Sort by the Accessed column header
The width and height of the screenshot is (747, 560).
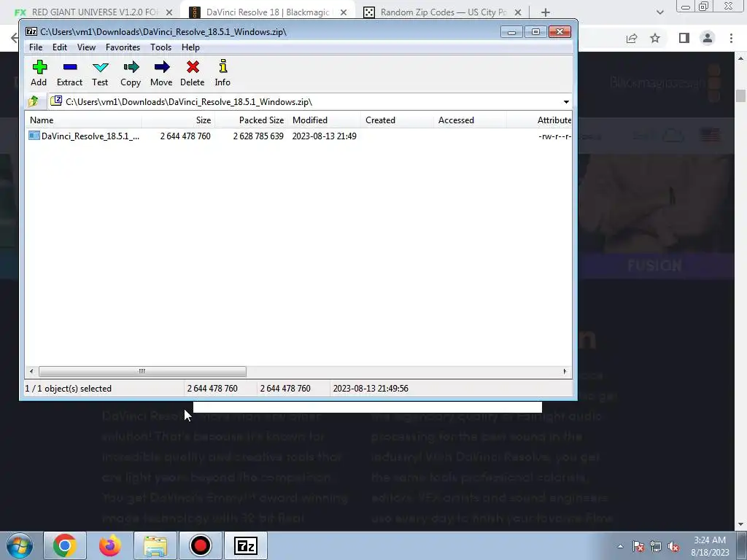pos(470,120)
